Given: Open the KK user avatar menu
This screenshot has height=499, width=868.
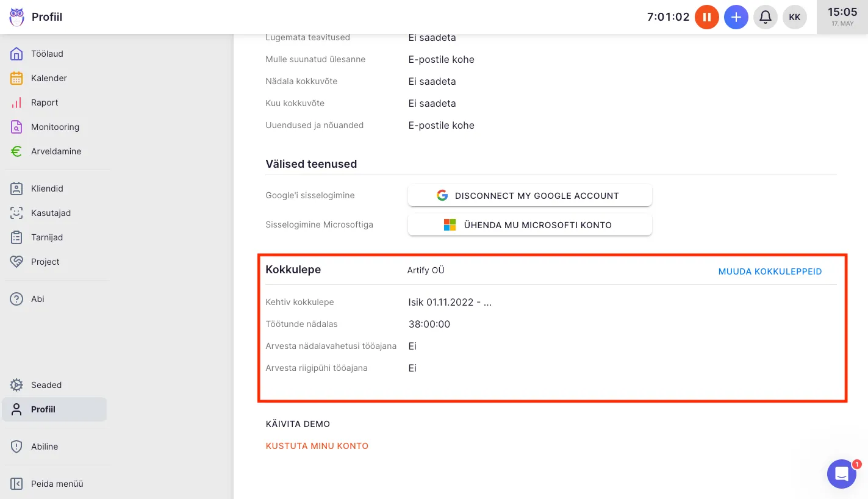Looking at the screenshot, I should click(794, 17).
